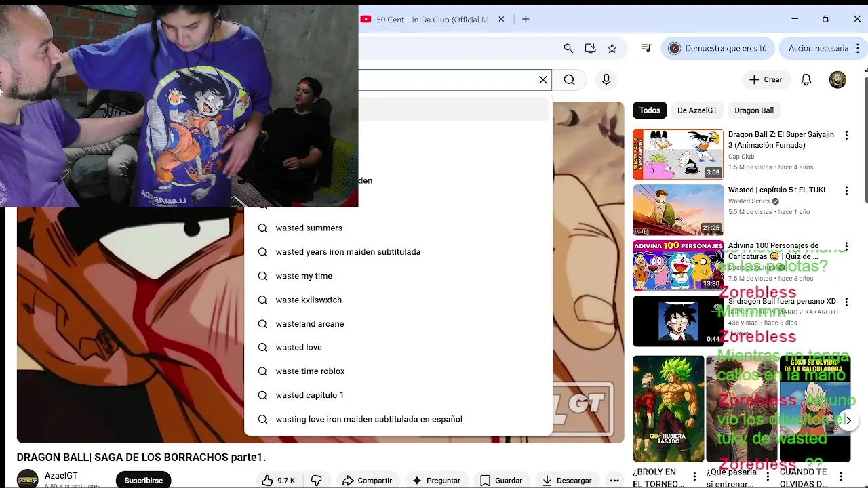Select suggestion 'wasted years iron maiden subtitulada'
Viewport: 868px width, 488px height.
tap(399, 252)
